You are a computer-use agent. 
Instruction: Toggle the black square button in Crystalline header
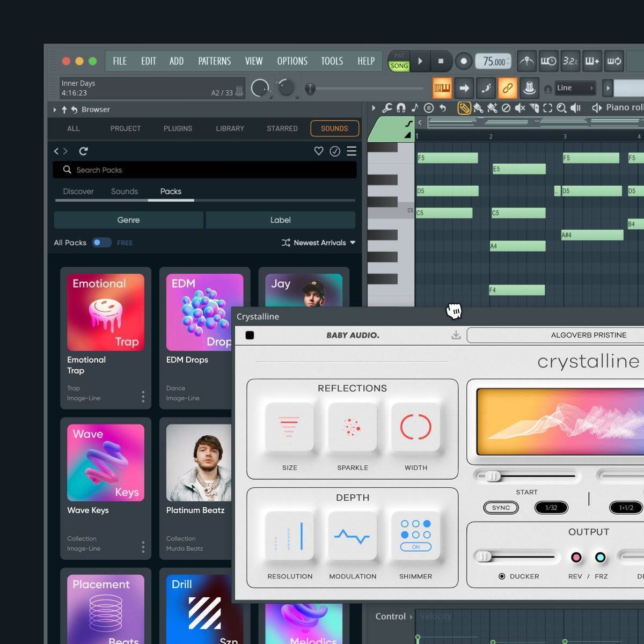click(x=250, y=335)
